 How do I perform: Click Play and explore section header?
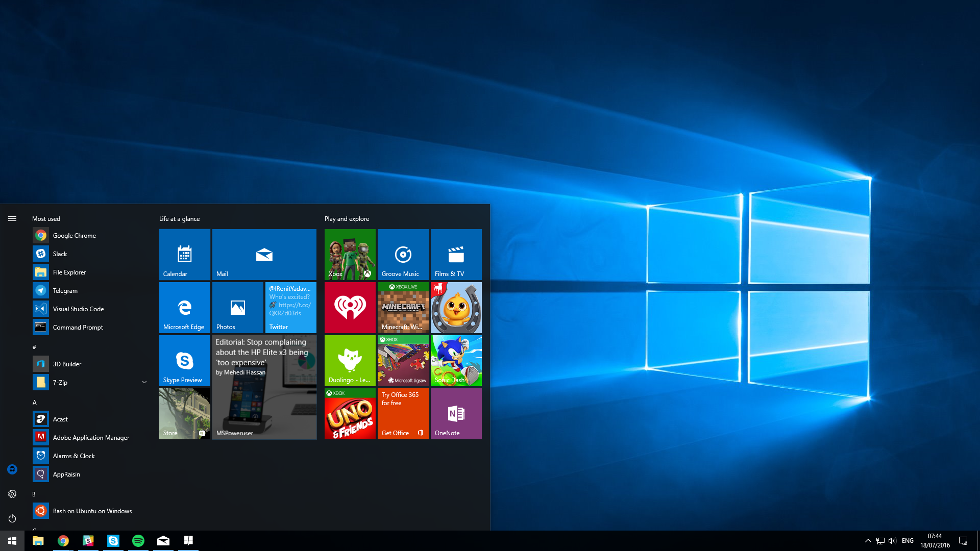pyautogui.click(x=347, y=219)
